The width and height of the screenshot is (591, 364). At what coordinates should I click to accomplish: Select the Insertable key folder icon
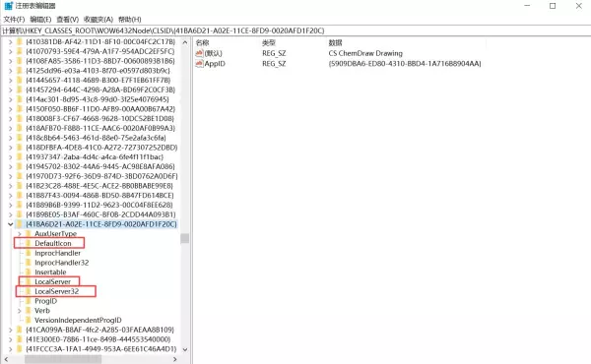29,273
